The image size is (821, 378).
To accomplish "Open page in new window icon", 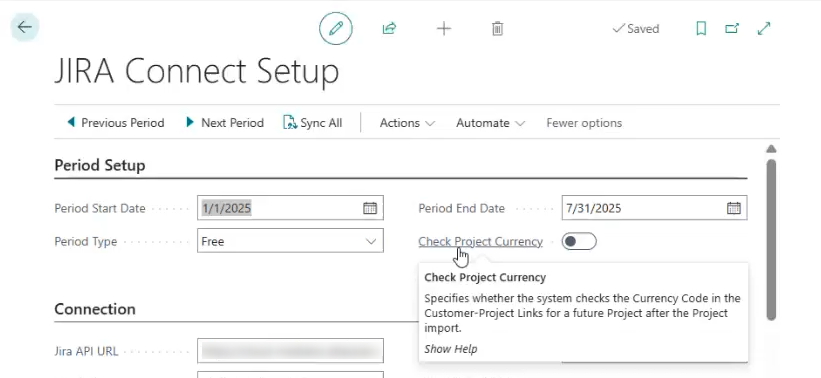I will (732, 28).
